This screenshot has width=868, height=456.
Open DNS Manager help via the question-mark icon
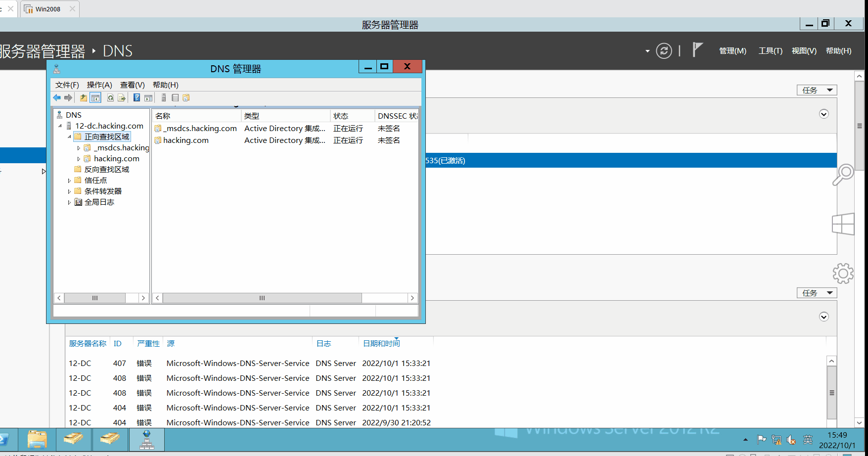coord(137,98)
